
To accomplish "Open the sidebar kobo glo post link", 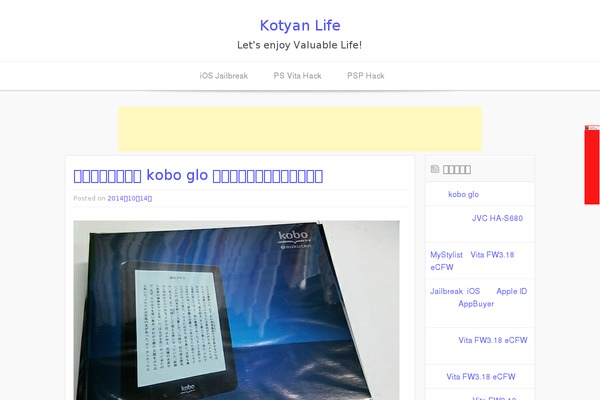I will pos(463,194).
